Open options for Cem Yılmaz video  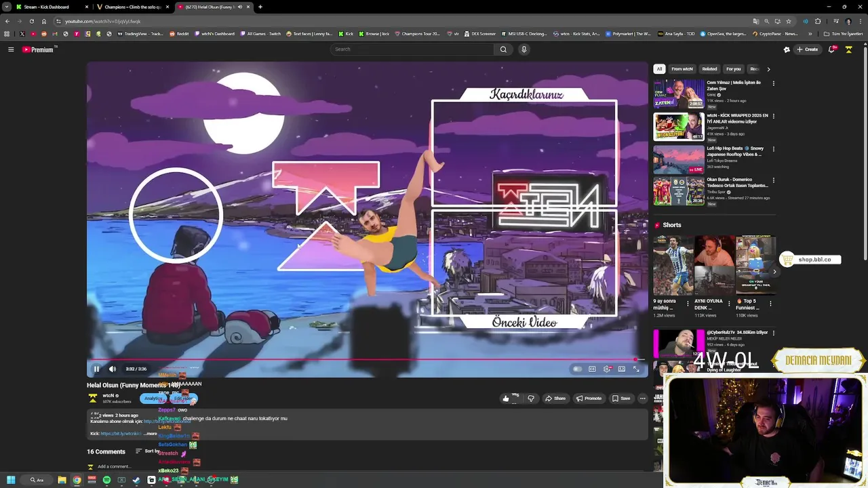tap(774, 83)
